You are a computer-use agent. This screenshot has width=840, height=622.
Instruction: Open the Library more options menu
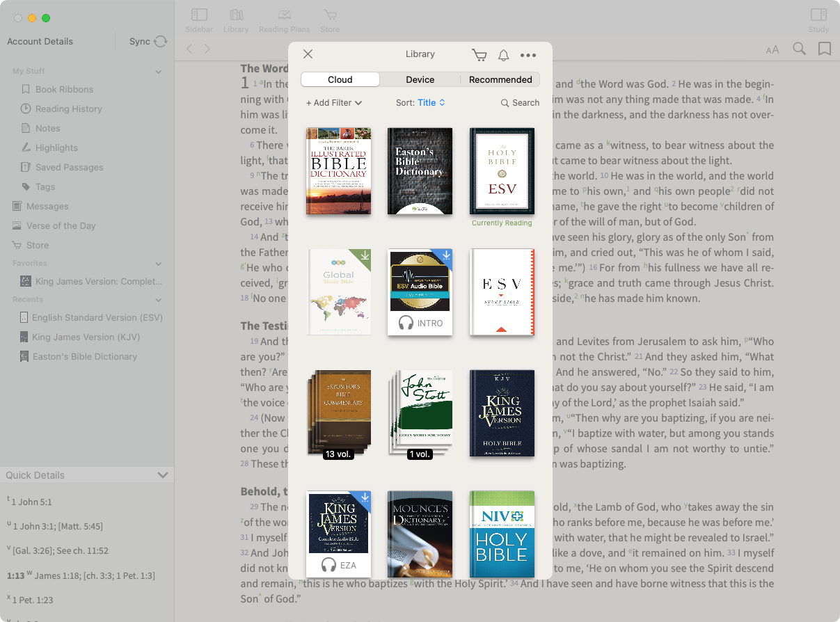[528, 55]
